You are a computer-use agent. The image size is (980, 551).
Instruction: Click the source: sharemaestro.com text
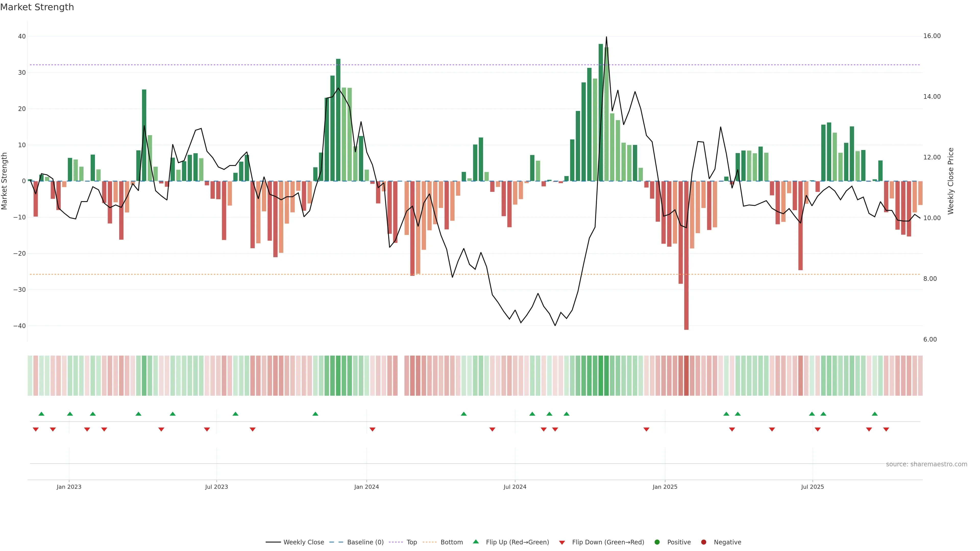(926, 464)
